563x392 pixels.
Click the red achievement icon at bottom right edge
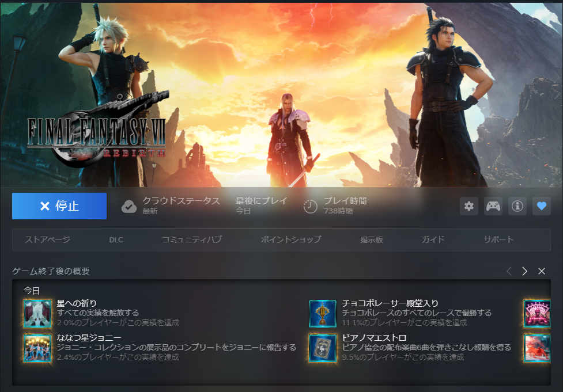537,348
